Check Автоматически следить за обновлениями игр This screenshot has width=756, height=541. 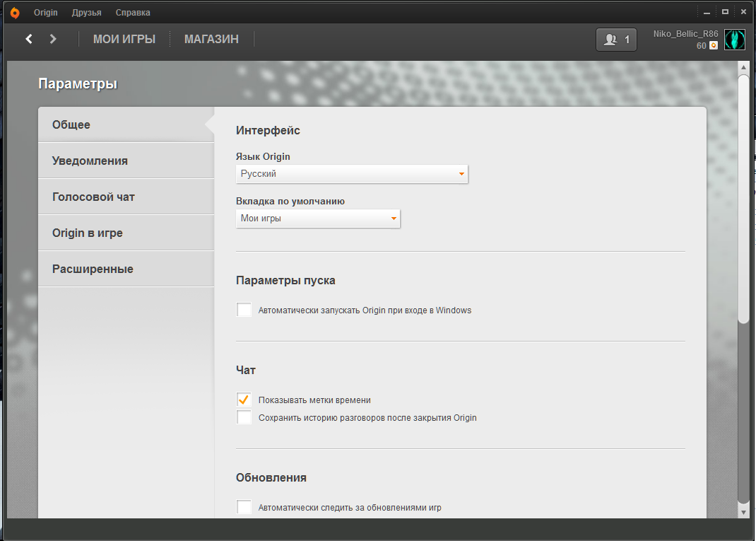click(x=244, y=507)
